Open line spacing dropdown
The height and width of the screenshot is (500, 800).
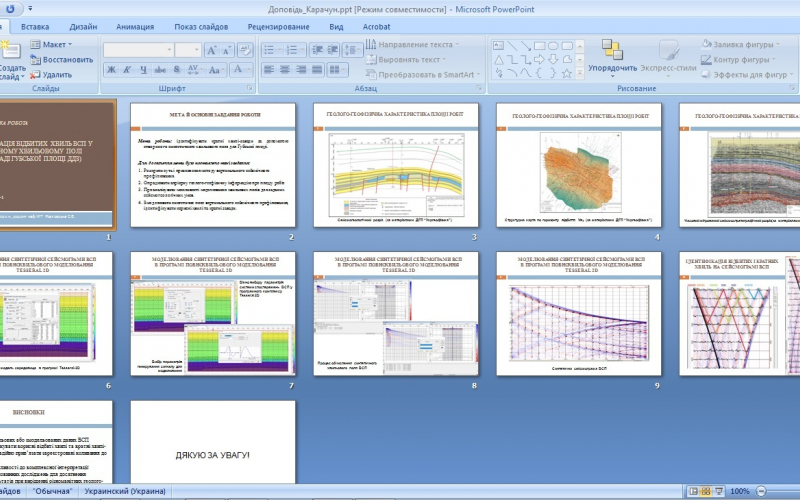[x=352, y=50]
